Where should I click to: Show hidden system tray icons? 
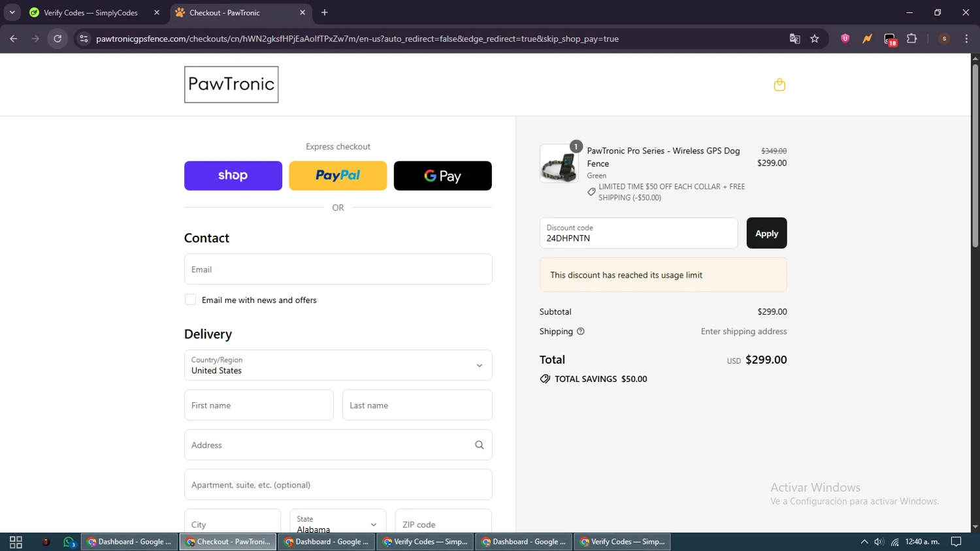click(864, 542)
